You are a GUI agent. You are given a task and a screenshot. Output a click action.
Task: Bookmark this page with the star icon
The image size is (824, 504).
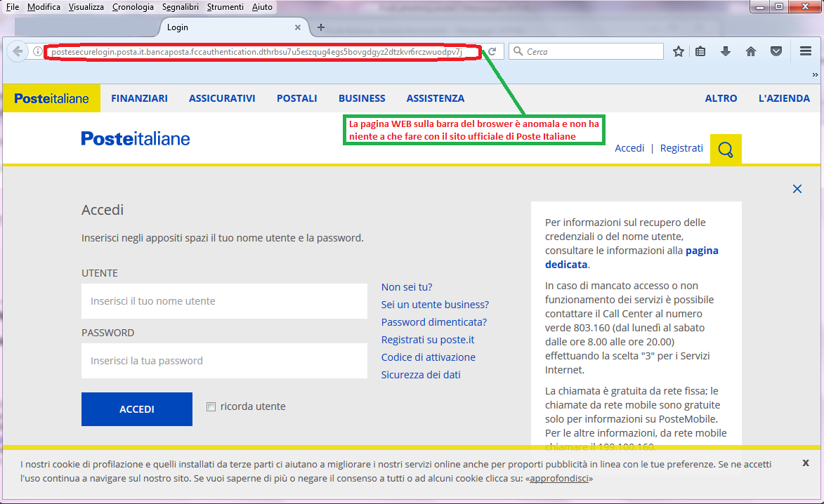(679, 51)
